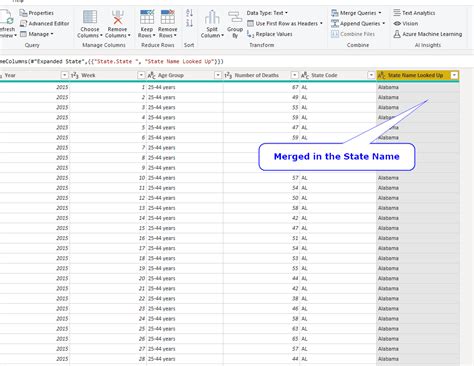This screenshot has height=366, width=474.
Task: Select the AL cell in week 24 row
Action: pyautogui.click(x=338, y=319)
